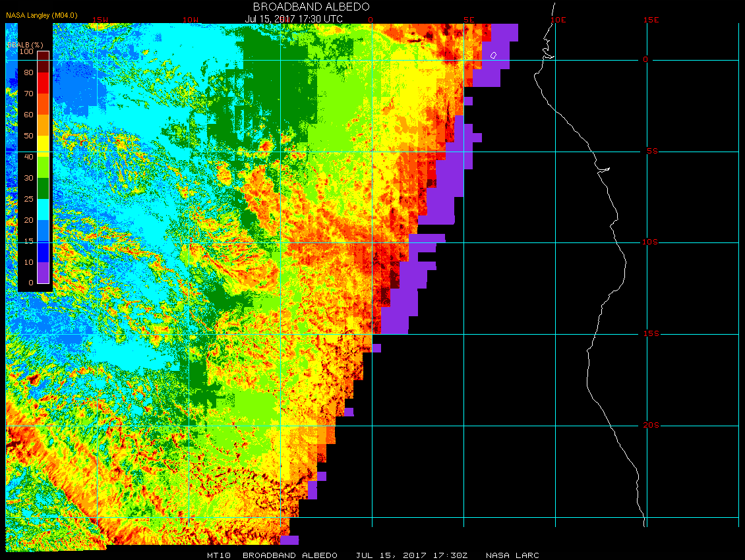Click the light green legend swatch between 30 and 40
The height and width of the screenshot is (560, 745).
(x=44, y=167)
